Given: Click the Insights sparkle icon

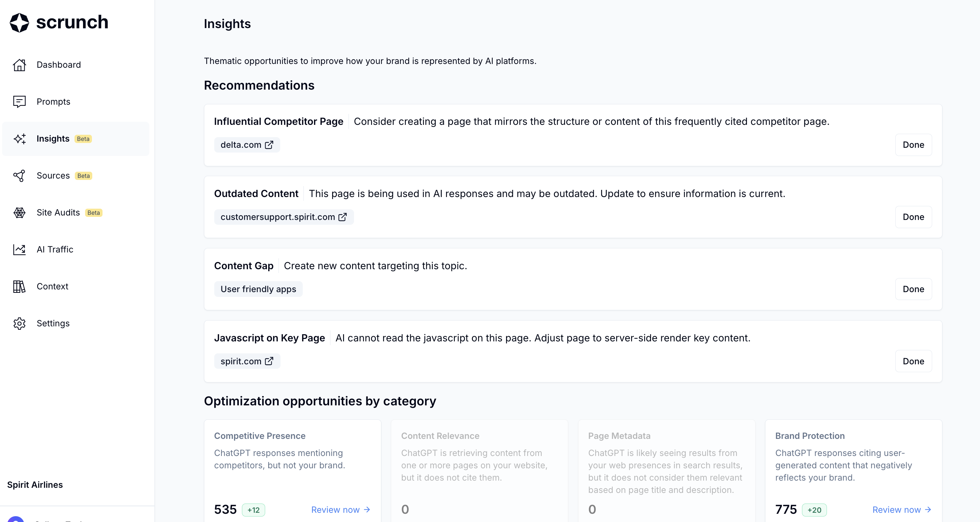Looking at the screenshot, I should (19, 139).
